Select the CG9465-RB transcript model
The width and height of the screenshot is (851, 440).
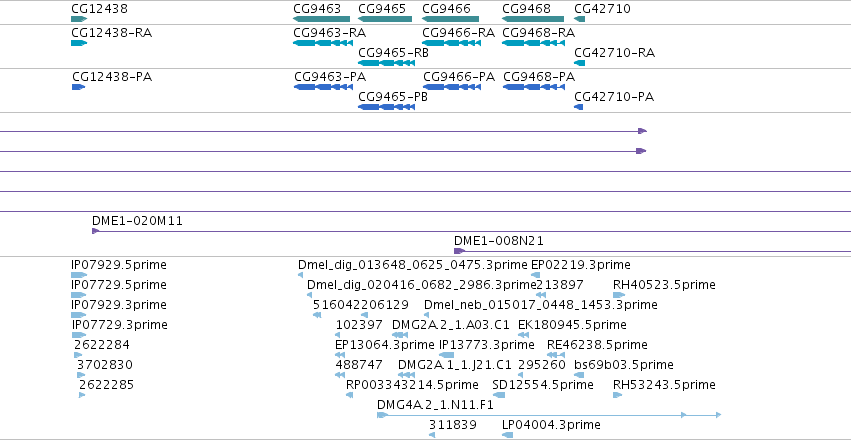click(x=386, y=63)
